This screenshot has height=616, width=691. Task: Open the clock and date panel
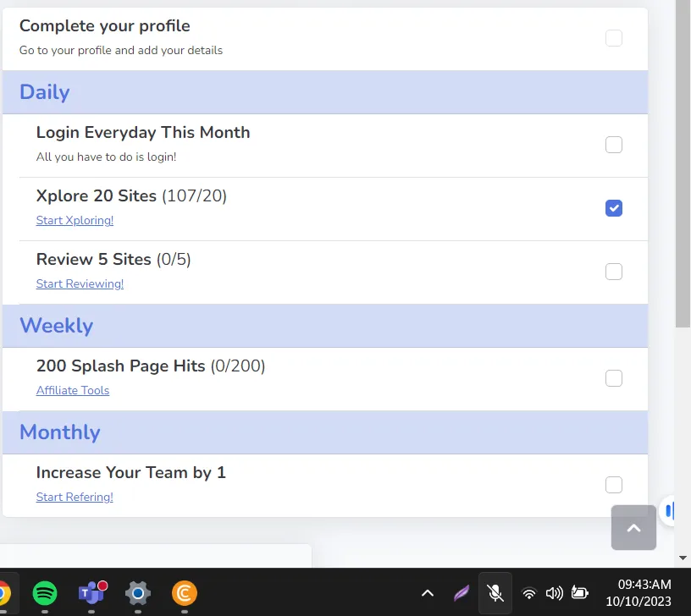(x=638, y=592)
